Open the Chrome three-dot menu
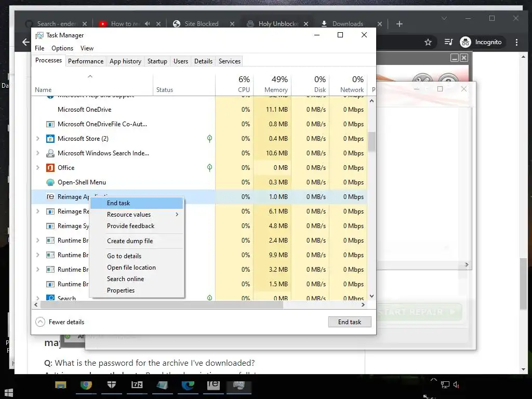 click(517, 42)
